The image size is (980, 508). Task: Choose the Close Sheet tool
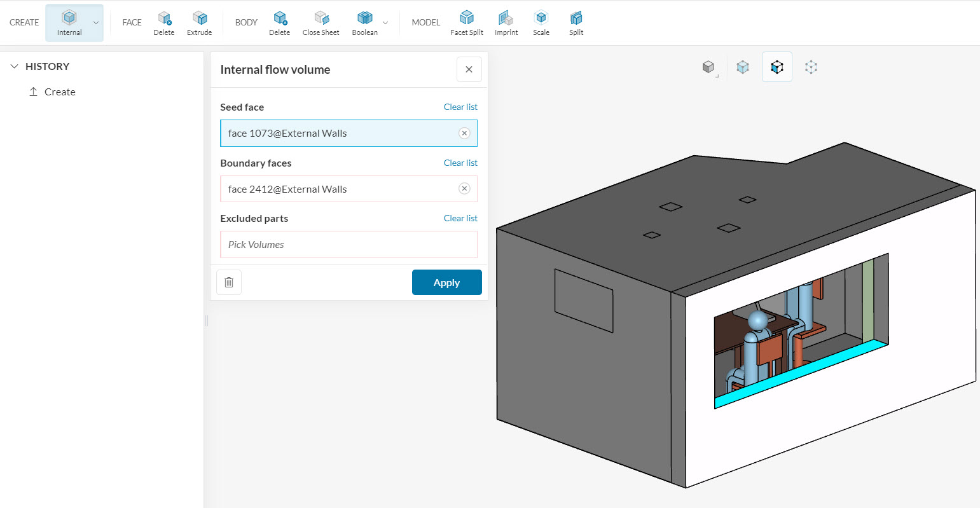point(321,22)
